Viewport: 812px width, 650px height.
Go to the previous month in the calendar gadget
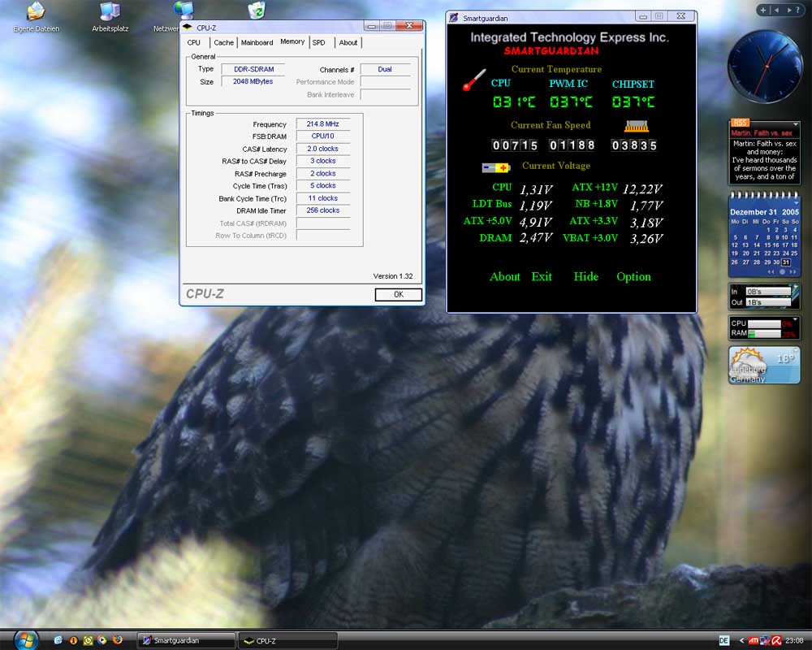coord(771,271)
